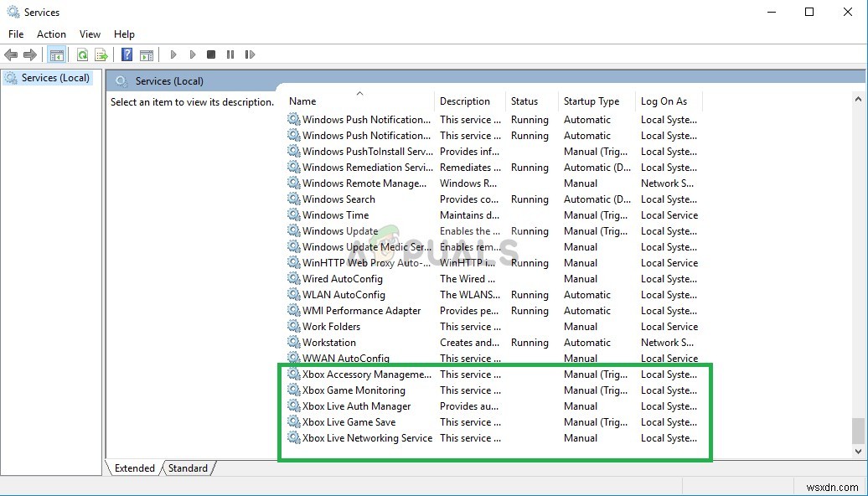This screenshot has height=496, width=868.
Task: Select the Windows Update Medic Service row
Action: point(493,247)
